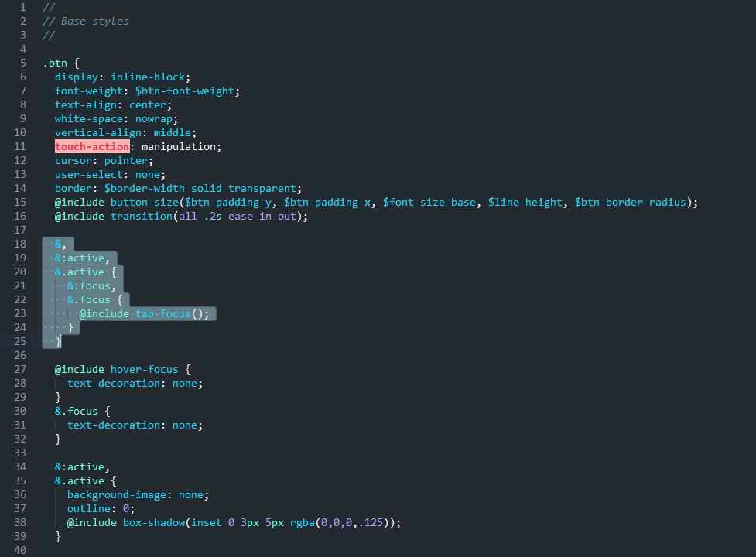Click line number 25 in gutter

tap(20, 341)
